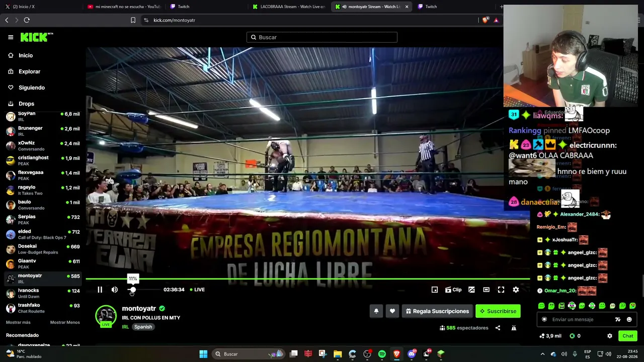Select the Spanish language tag

click(143, 327)
